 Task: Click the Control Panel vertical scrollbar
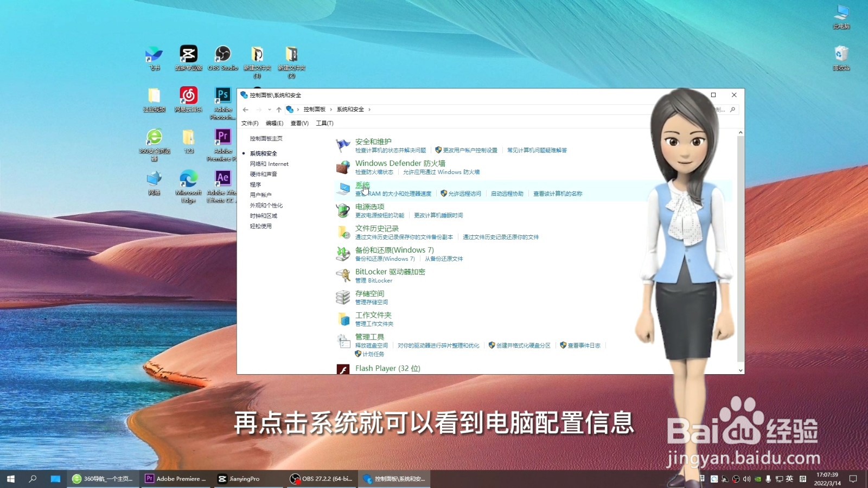(x=741, y=249)
